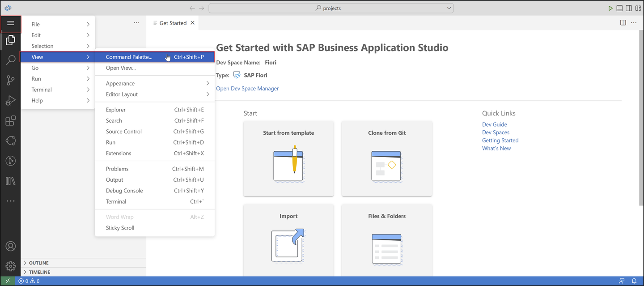Click the SAP Business Application Studio logo

point(8,8)
